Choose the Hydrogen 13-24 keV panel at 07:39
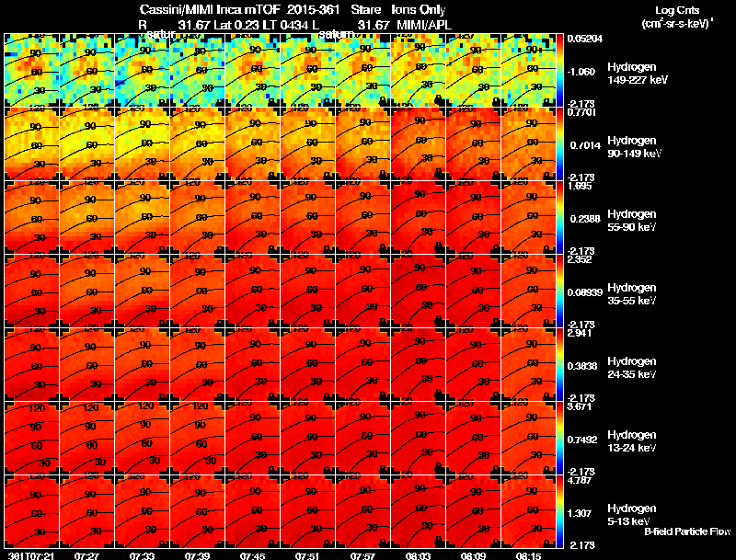Screen dimensions: 736x560 [198, 438]
